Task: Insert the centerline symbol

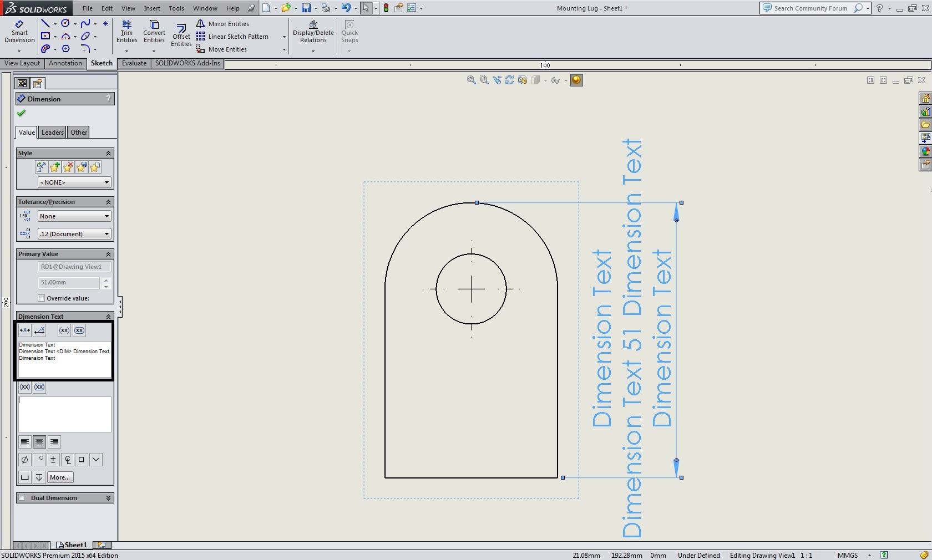Action: pos(67,460)
